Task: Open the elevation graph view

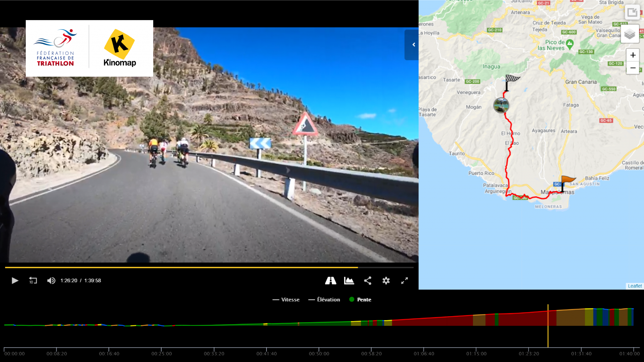Action: pyautogui.click(x=349, y=281)
